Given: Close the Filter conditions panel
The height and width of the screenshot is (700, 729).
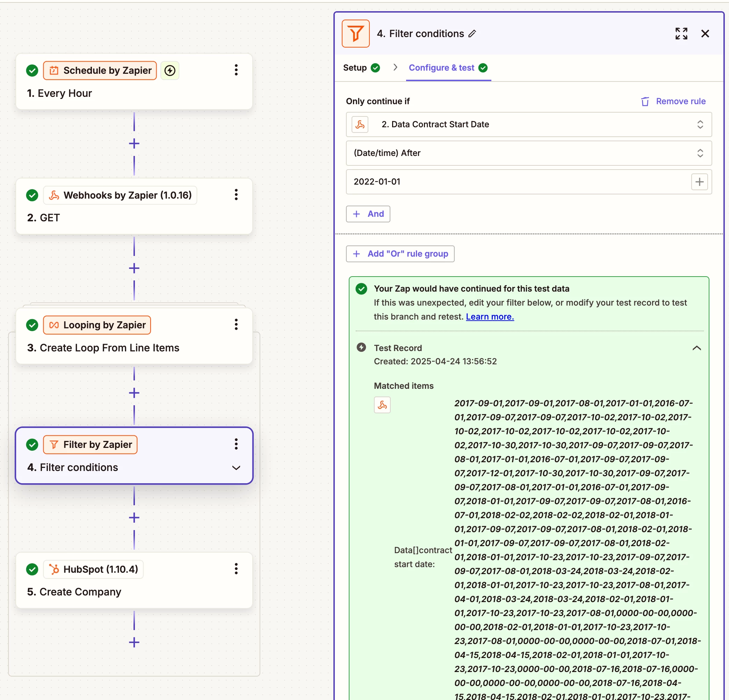Looking at the screenshot, I should click(x=705, y=34).
